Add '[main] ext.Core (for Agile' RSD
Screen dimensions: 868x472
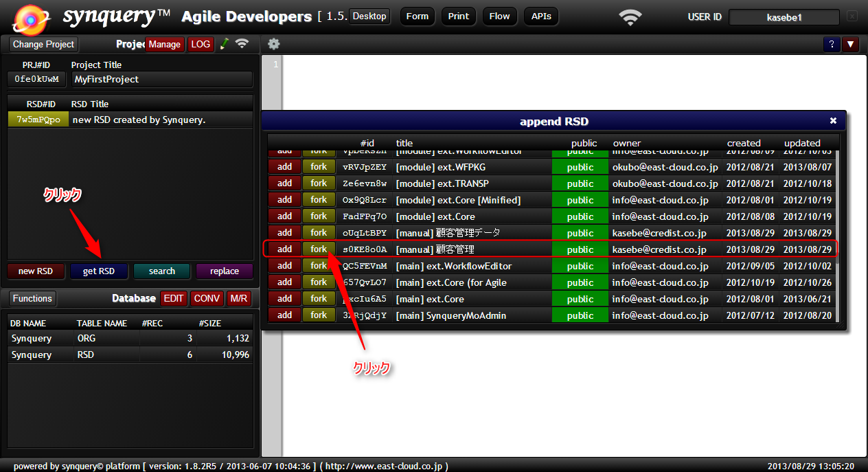point(285,282)
